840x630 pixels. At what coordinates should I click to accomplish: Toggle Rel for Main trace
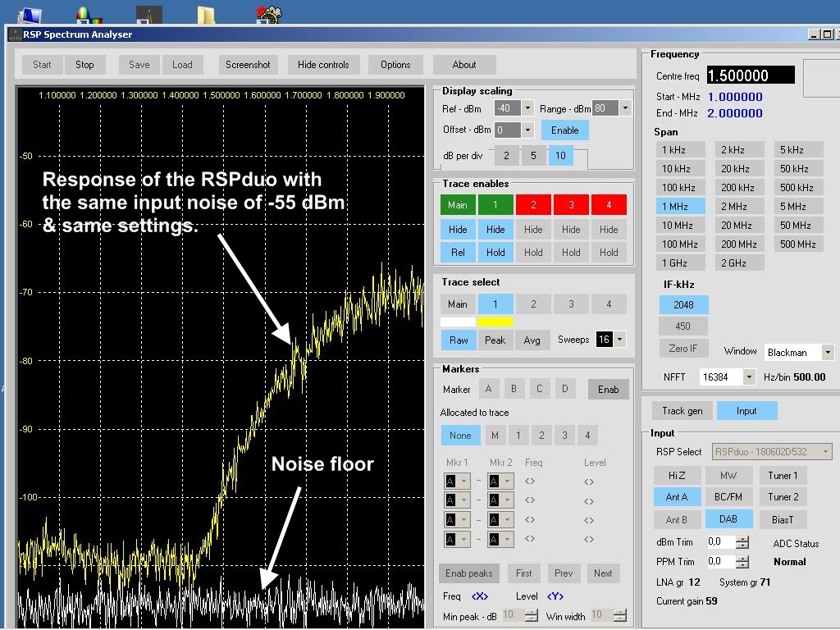(458, 253)
